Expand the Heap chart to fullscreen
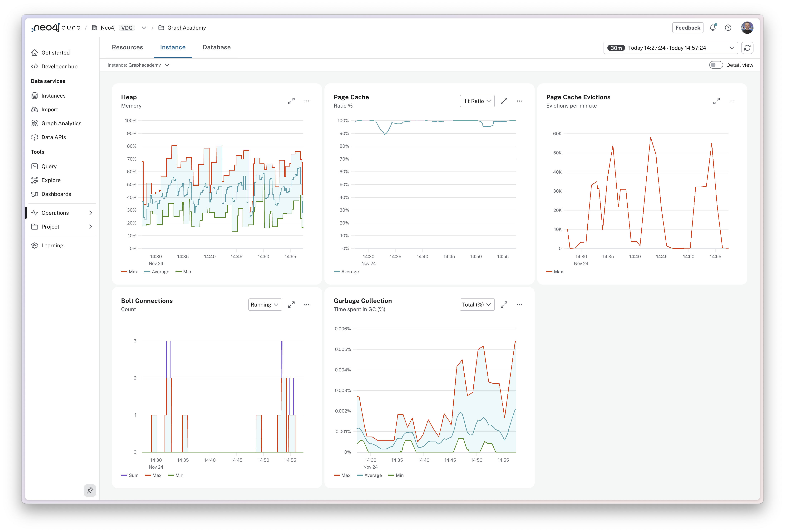 pos(291,101)
